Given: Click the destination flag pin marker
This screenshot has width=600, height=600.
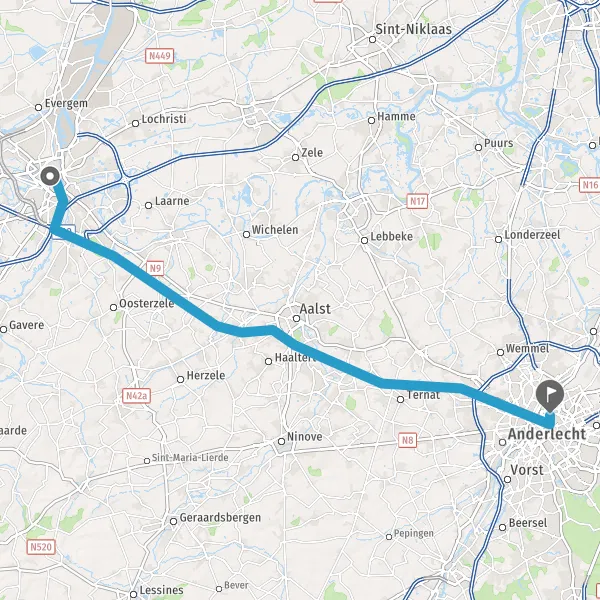Looking at the screenshot, I should (x=550, y=396).
